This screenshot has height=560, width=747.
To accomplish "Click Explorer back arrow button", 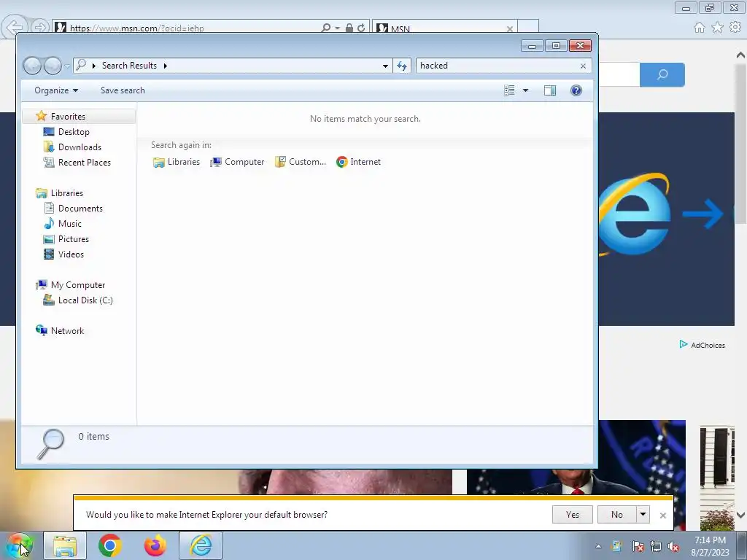I will click(x=32, y=66).
